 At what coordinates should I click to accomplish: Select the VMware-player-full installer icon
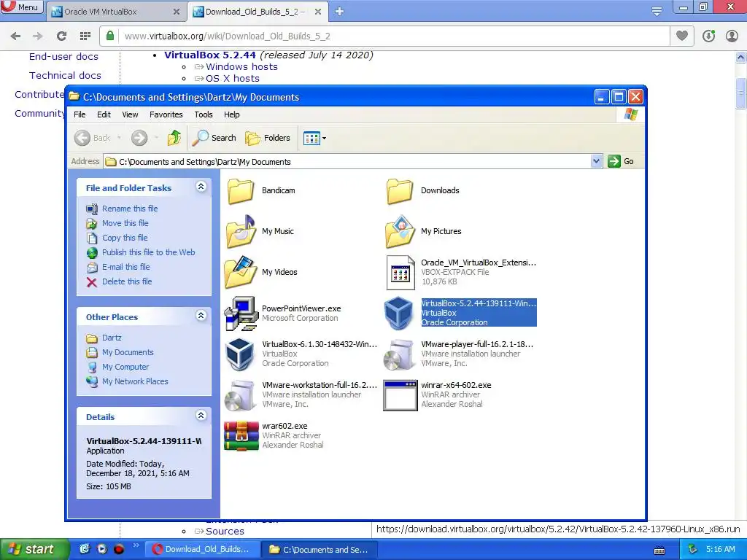(x=399, y=354)
